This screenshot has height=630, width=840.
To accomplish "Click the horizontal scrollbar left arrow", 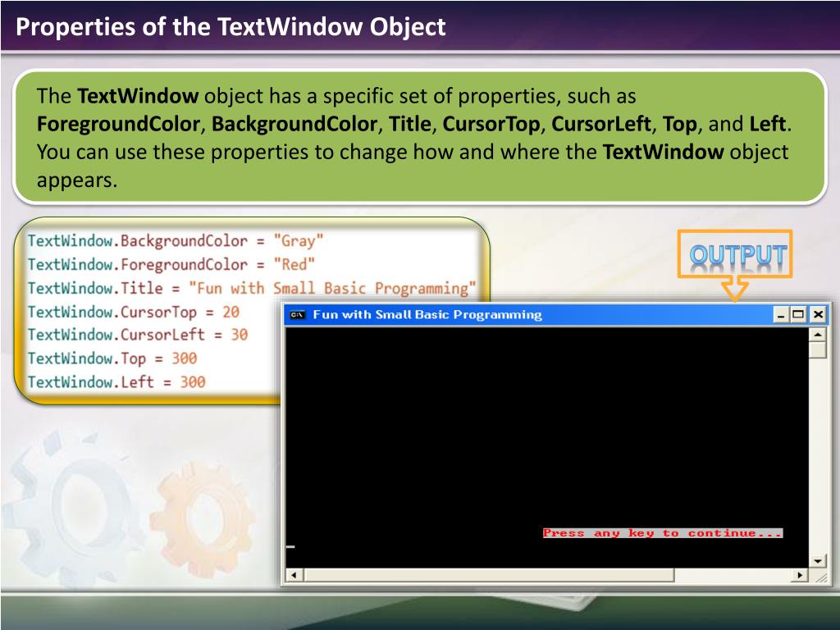I will 294,575.
